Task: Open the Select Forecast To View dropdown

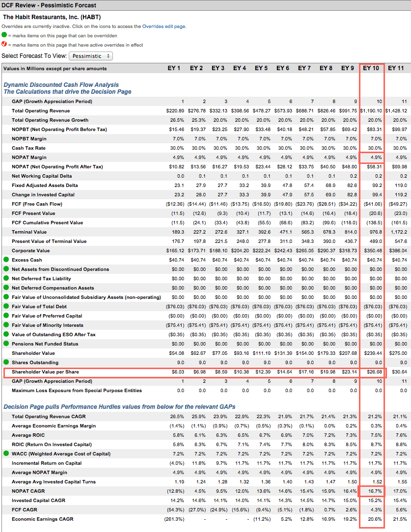Action: pyautogui.click(x=91, y=56)
